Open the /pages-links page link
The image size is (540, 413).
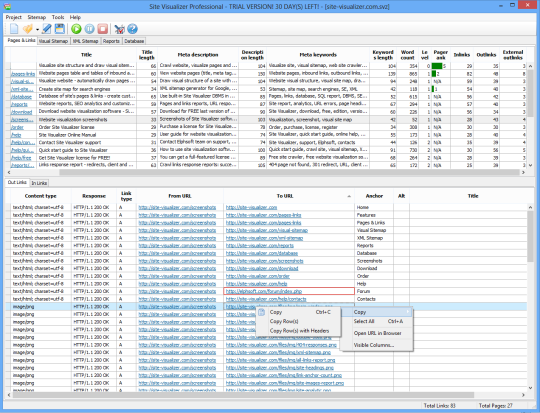point(23,74)
